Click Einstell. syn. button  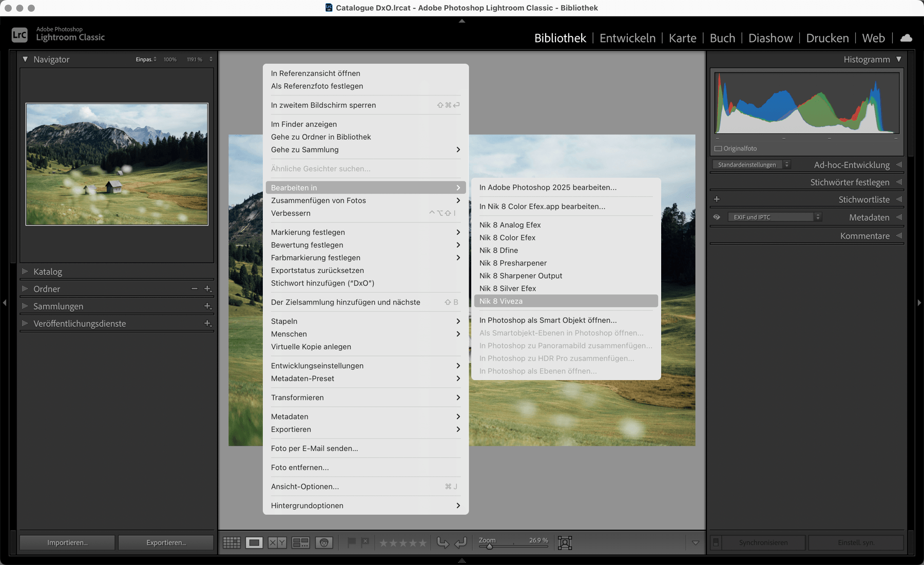click(856, 542)
